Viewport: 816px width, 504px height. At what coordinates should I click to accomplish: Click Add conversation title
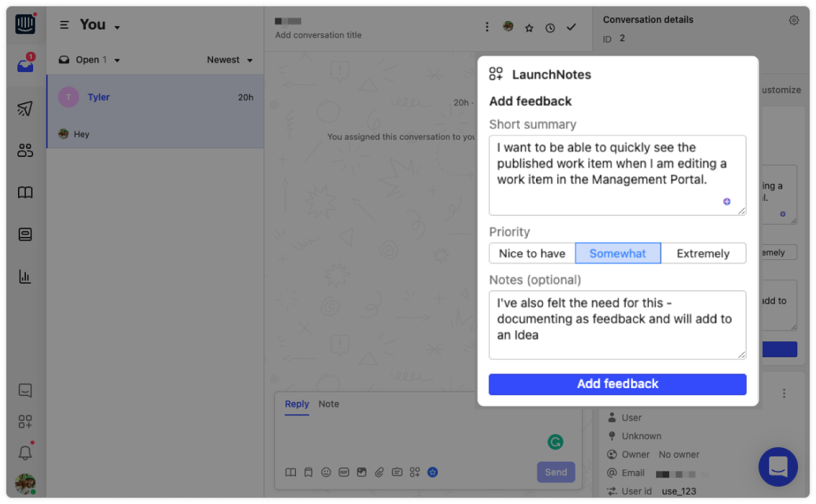[x=318, y=35]
